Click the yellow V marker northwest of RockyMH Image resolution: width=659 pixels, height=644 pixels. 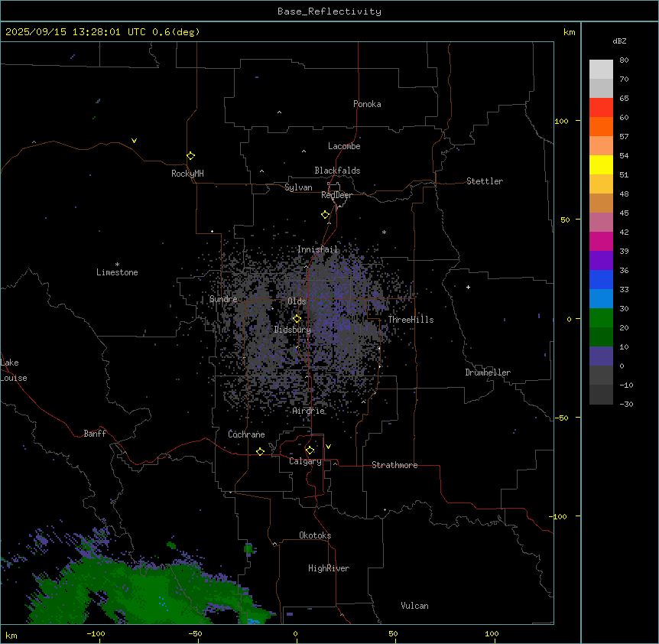[x=134, y=141]
